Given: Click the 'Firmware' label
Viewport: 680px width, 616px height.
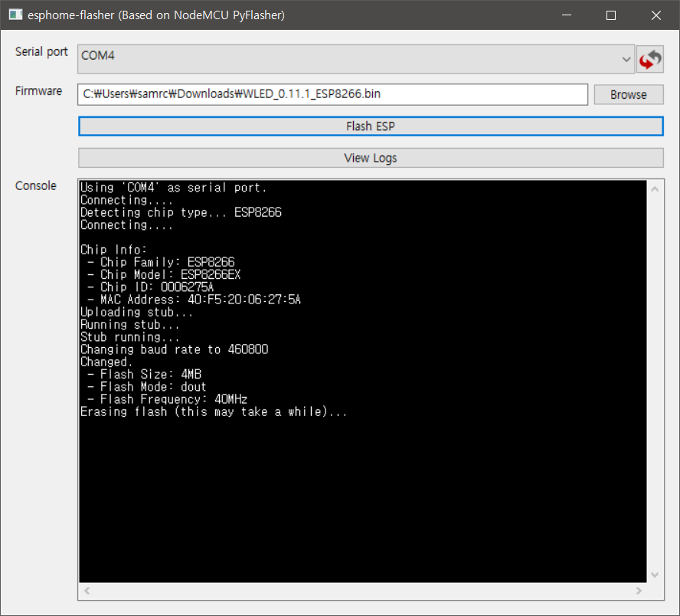Looking at the screenshot, I should (x=38, y=91).
